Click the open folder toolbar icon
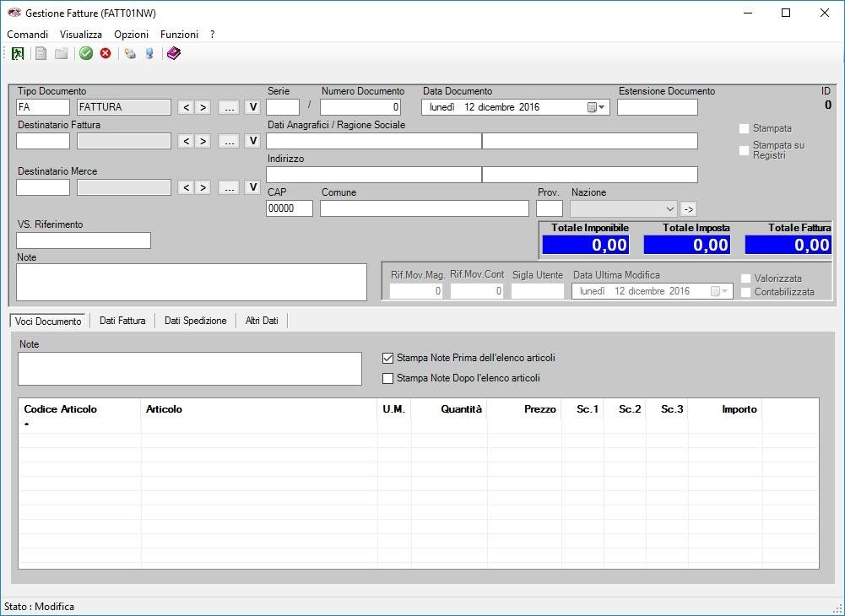 61,53
